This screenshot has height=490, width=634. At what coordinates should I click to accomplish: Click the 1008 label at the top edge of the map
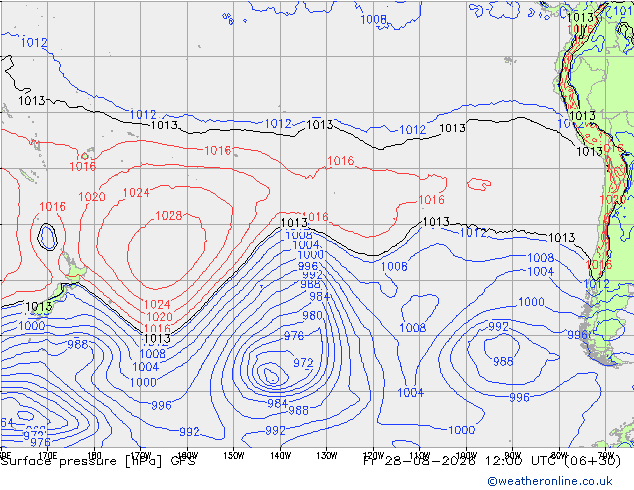373,19
